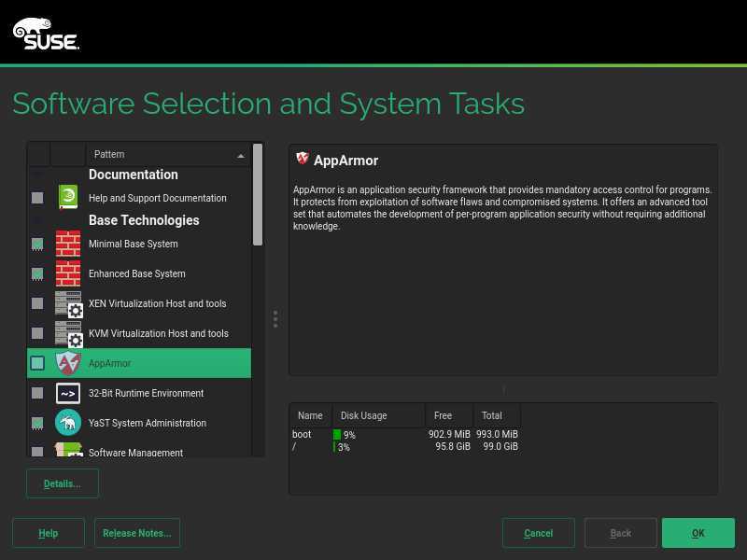Confirm selection with OK
The width and height of the screenshot is (747, 560).
tap(698, 533)
